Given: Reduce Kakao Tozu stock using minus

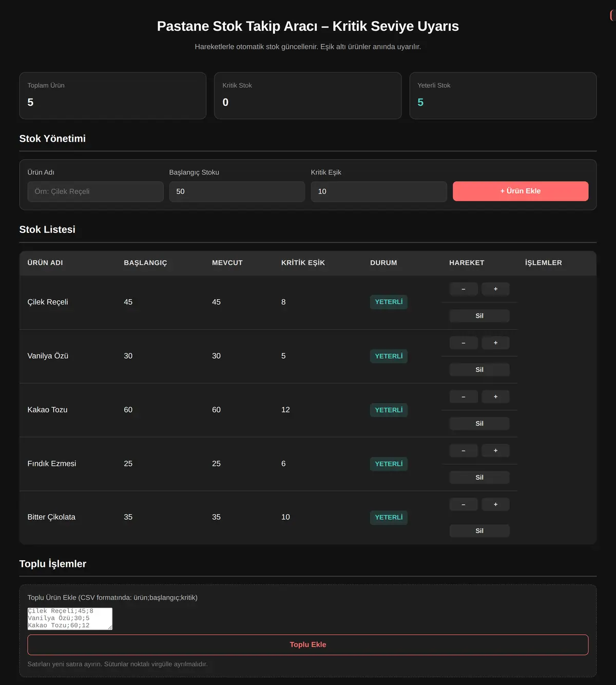Looking at the screenshot, I should [x=464, y=397].
